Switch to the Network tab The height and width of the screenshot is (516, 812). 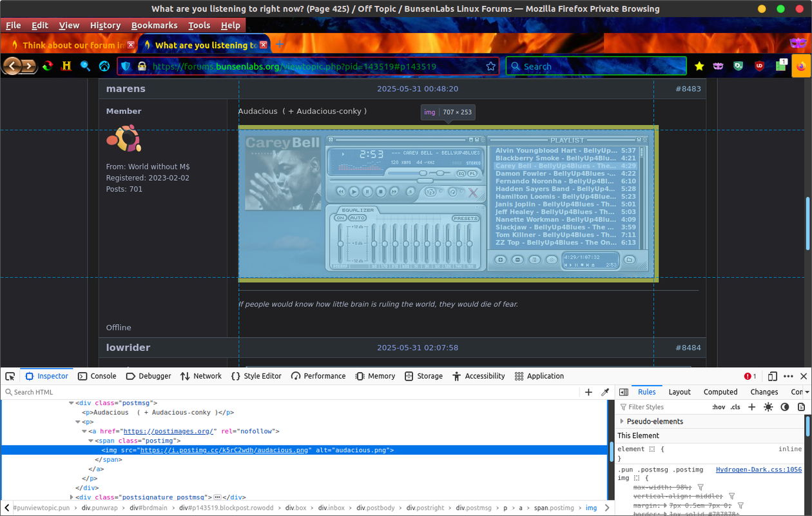[x=200, y=376]
